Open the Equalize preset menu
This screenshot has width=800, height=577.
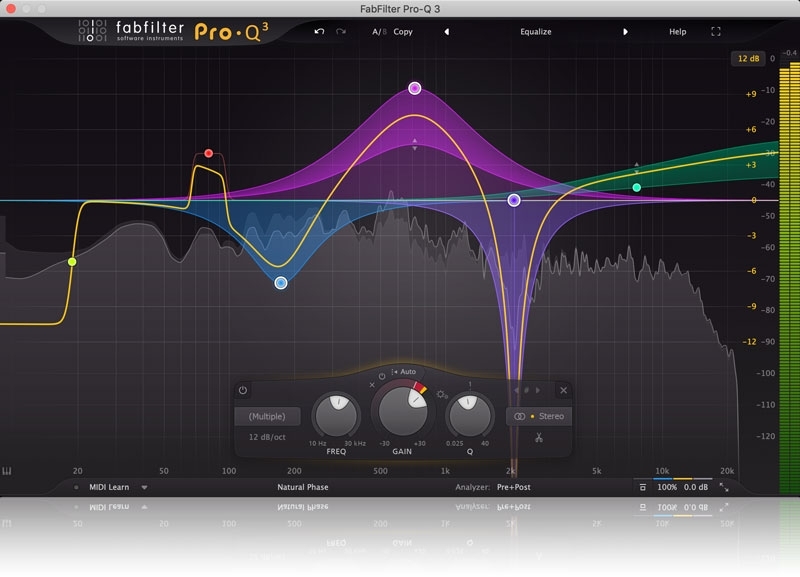[x=536, y=32]
